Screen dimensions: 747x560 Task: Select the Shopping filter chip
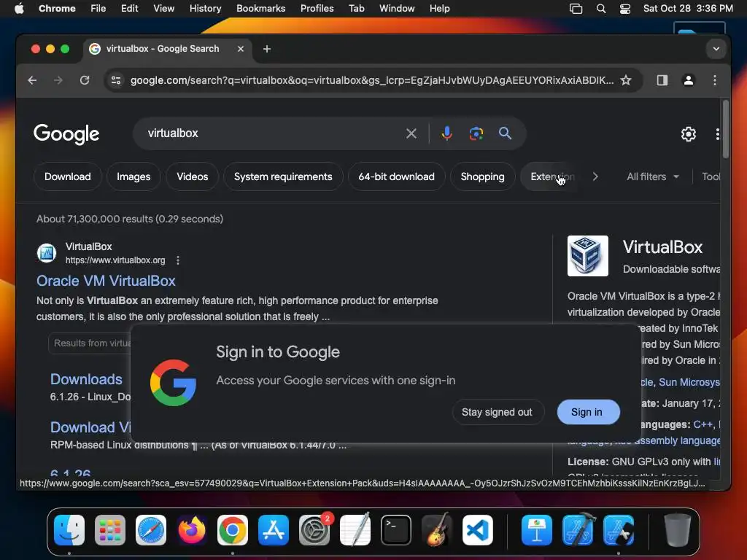pos(483,176)
